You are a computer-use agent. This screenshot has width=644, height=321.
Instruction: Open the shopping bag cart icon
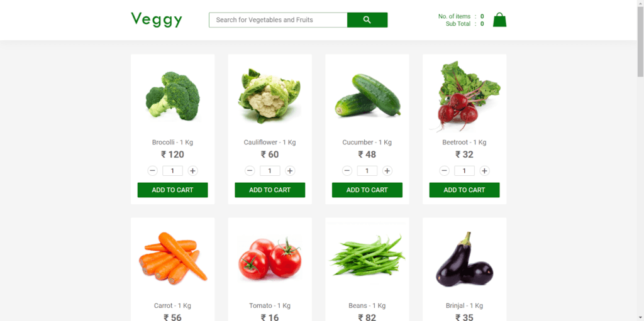click(499, 19)
